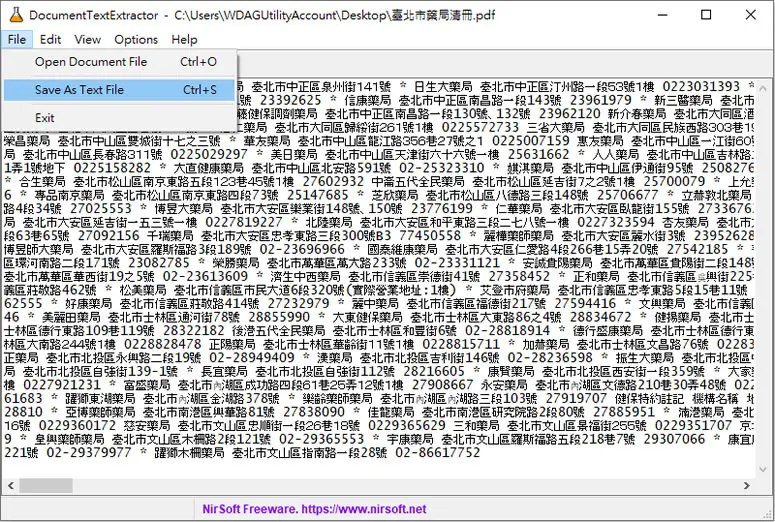Expand the Options menu
Viewport: 775px width, 522px height.
(136, 40)
